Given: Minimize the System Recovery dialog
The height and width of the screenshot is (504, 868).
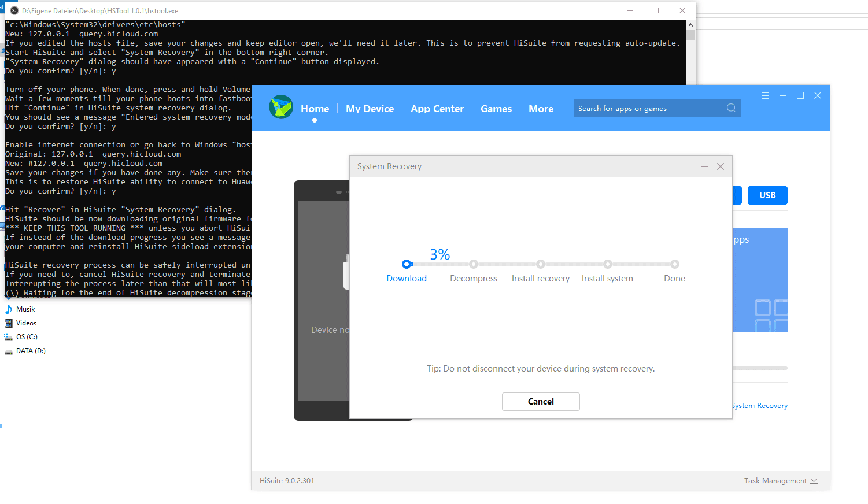Looking at the screenshot, I should coord(704,166).
